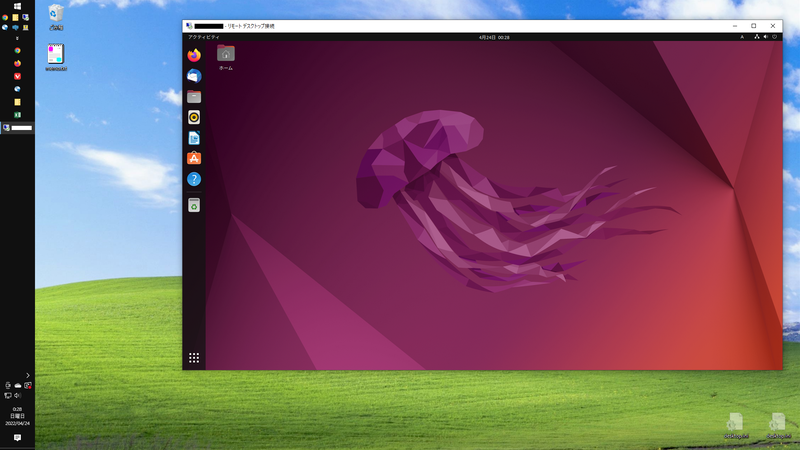800x450 pixels.
Task: Open the Help icon in the Ubuntu dock
Action: pos(194,179)
